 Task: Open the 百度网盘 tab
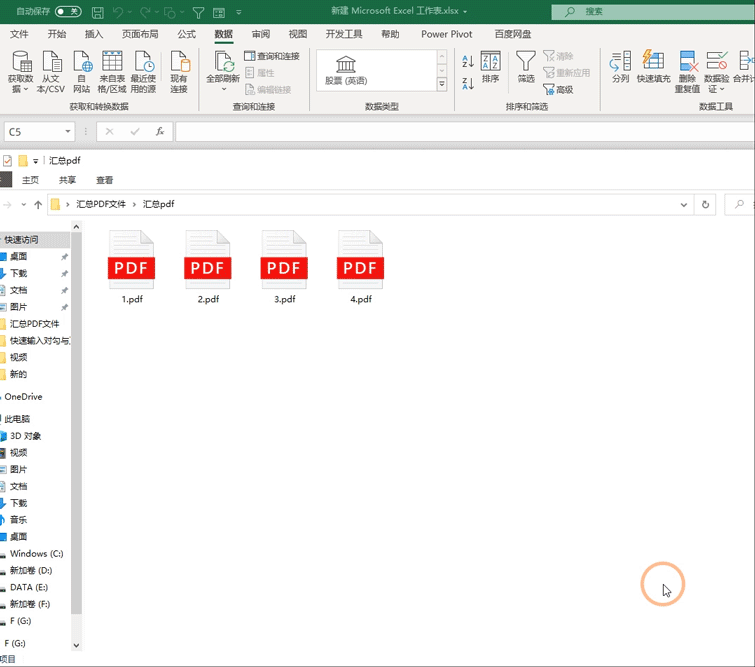click(x=513, y=34)
